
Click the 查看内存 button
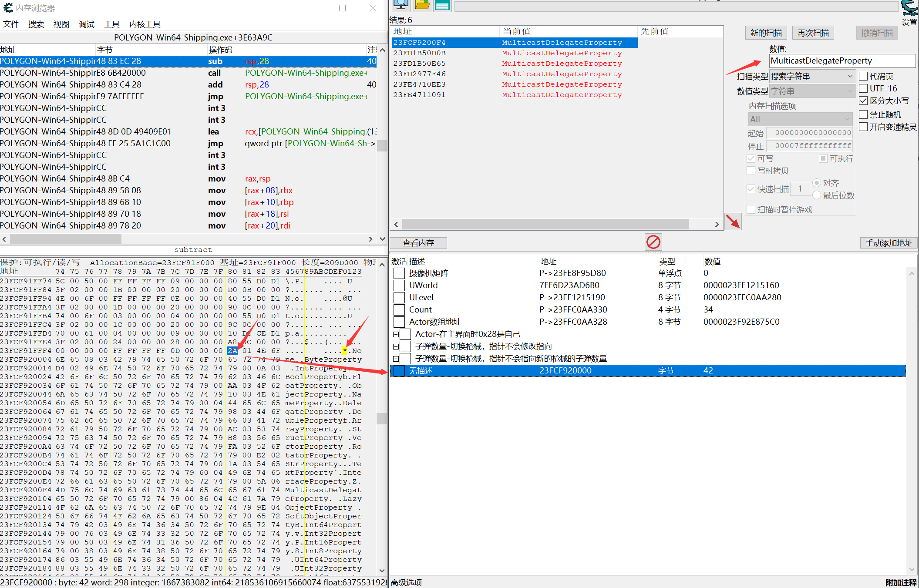418,243
